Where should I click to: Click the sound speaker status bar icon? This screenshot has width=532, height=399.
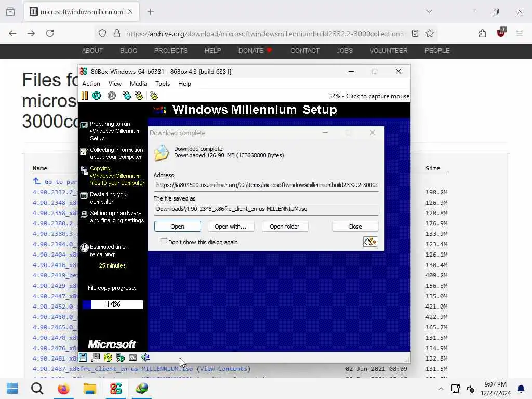[x=145, y=357]
